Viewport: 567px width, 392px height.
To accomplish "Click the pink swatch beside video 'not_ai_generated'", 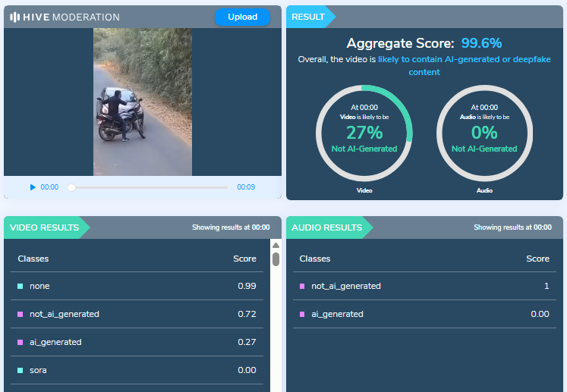I will coord(20,315).
